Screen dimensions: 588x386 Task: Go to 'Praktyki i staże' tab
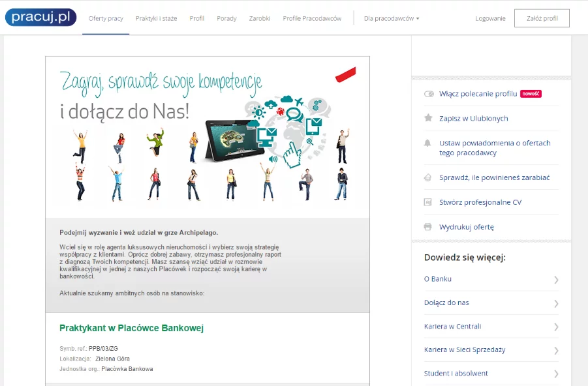(156, 19)
